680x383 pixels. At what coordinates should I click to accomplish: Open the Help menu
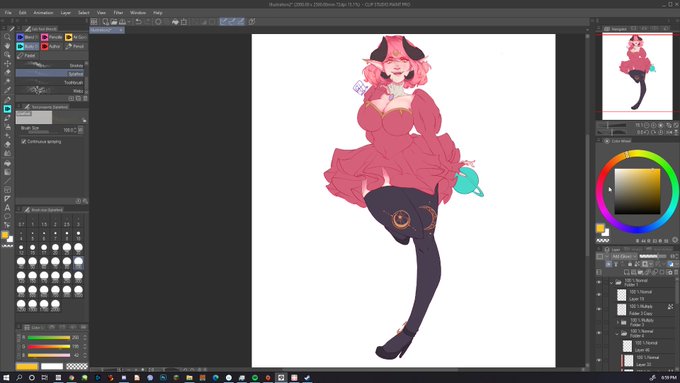tap(158, 13)
